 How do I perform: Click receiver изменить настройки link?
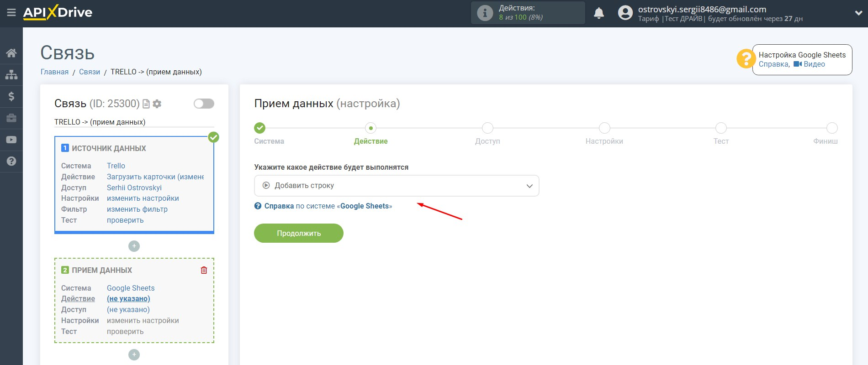(143, 320)
